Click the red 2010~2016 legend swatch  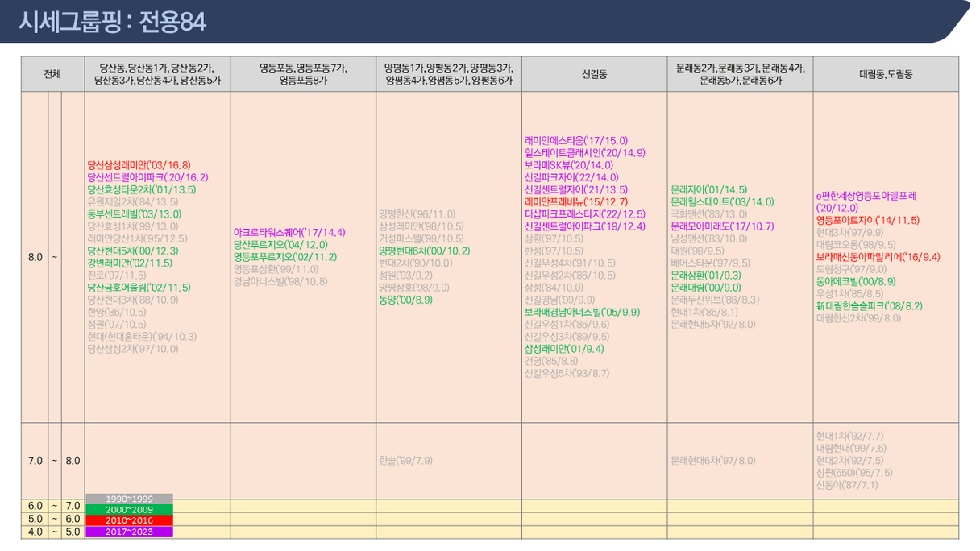(x=129, y=521)
